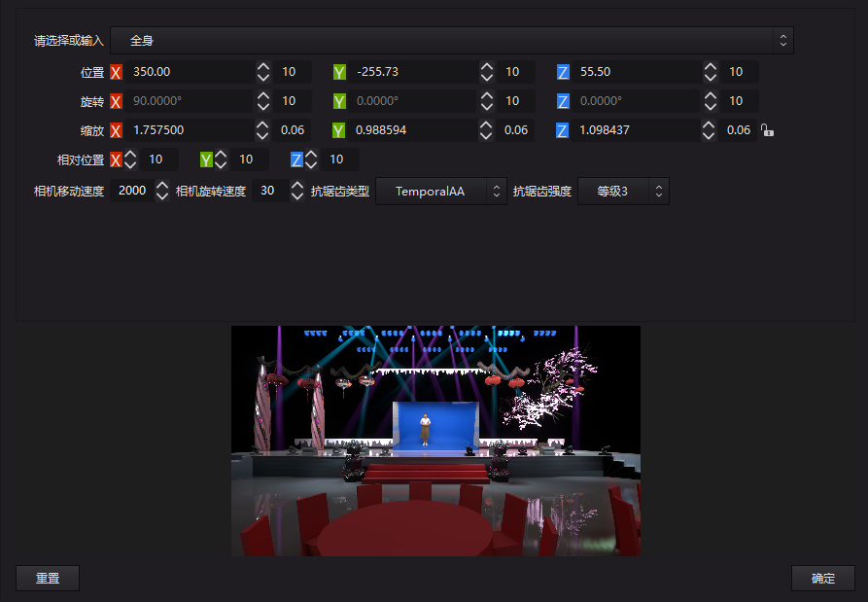Click the green Y icon in 旋转 row
This screenshot has height=602, width=868.
point(339,101)
